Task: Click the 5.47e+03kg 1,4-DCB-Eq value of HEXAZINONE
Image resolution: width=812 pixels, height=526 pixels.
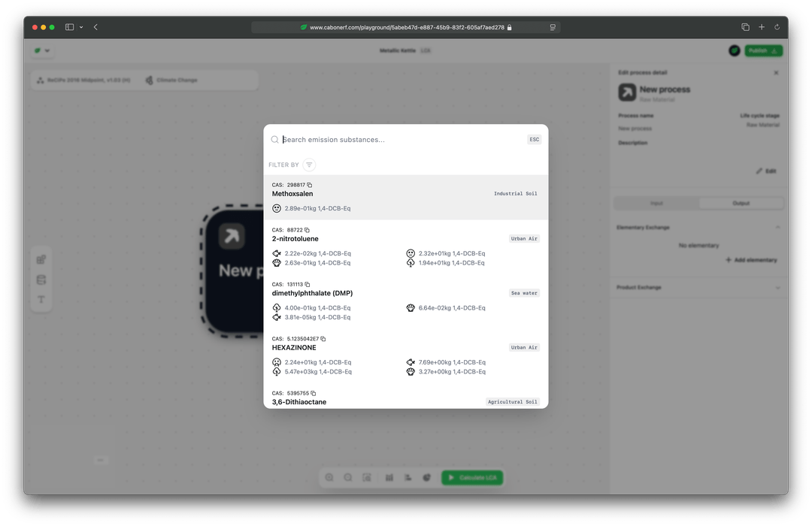Action: coord(318,372)
